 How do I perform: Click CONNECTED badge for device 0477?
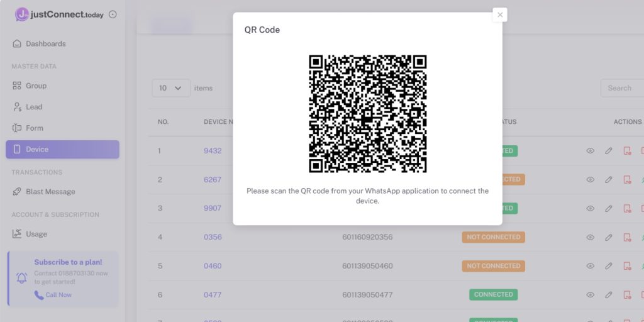tap(493, 294)
